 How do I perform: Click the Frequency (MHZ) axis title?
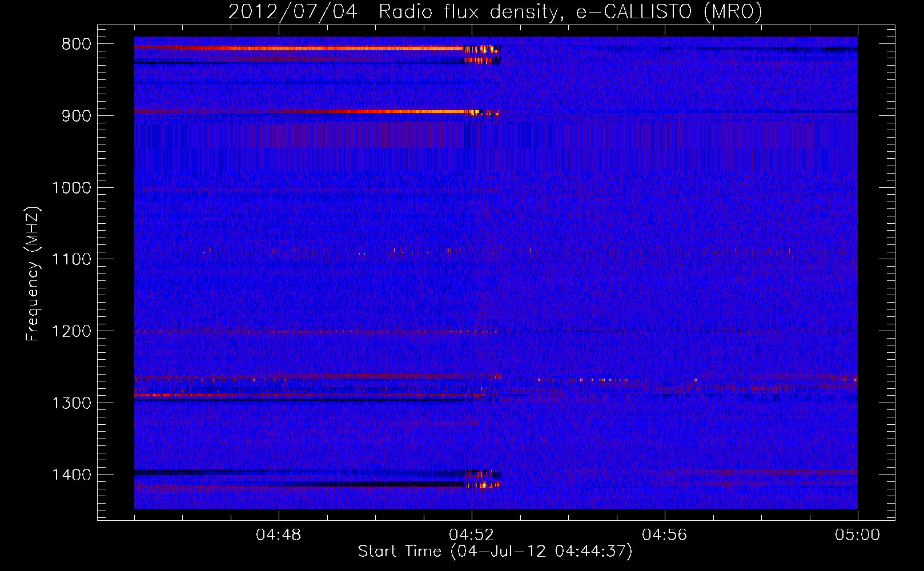33,274
